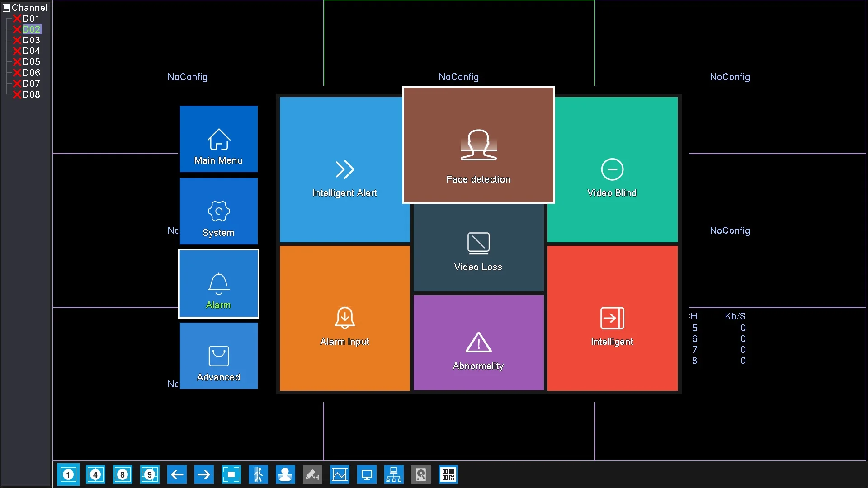Click the fullscreen toolbar icon

click(x=231, y=474)
